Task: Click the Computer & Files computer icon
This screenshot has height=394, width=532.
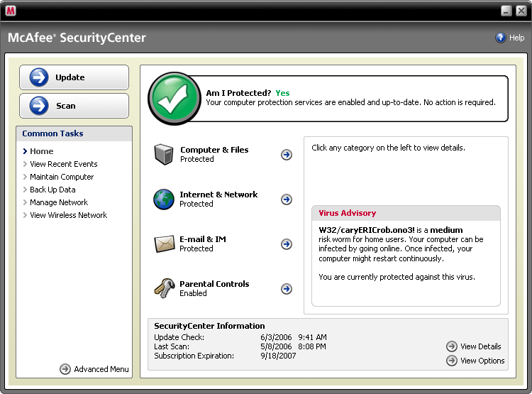Action: [164, 155]
